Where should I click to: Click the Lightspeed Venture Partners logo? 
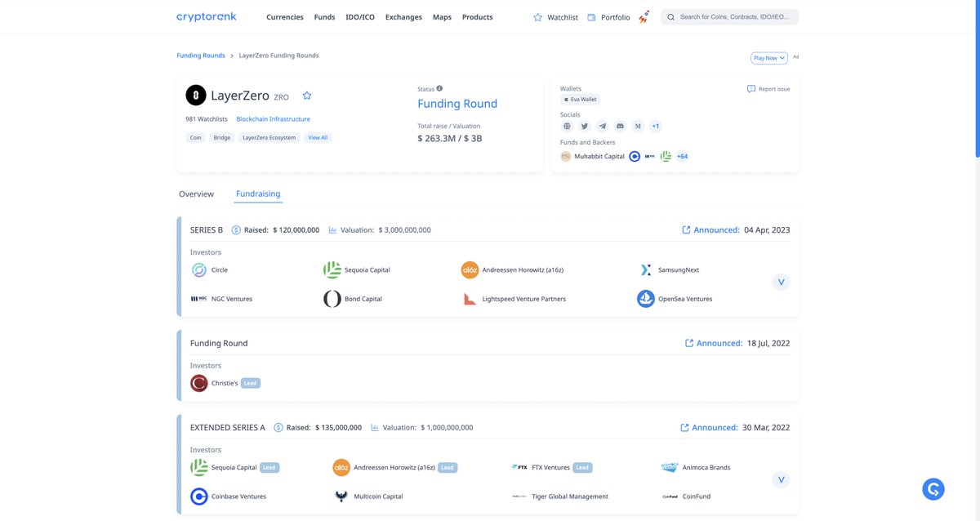tap(470, 299)
